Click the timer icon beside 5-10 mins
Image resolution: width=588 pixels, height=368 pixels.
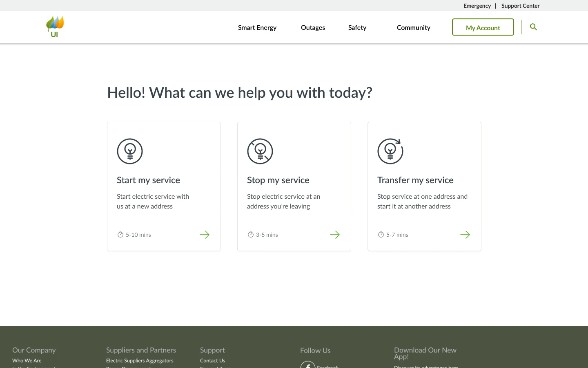(120, 234)
